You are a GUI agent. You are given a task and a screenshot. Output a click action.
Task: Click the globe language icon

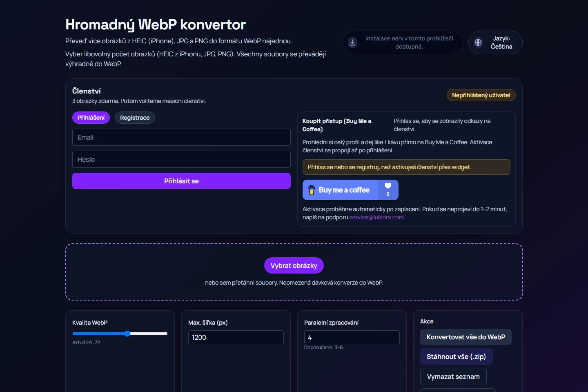pyautogui.click(x=478, y=42)
